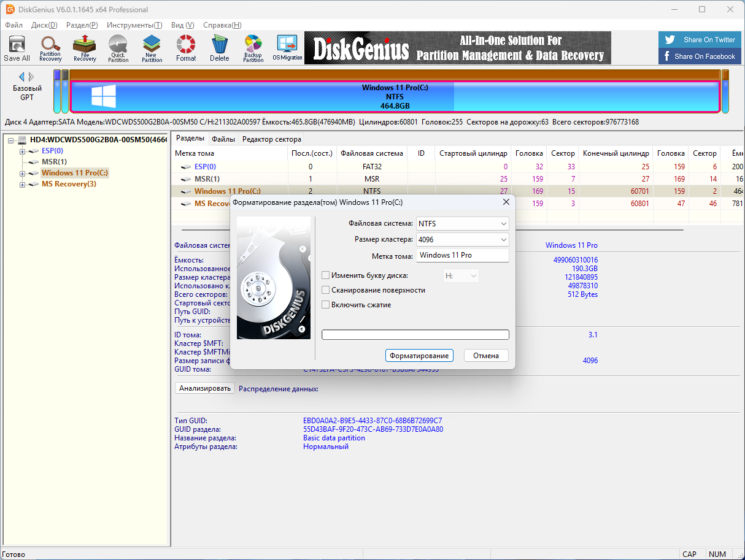
Task: Click the Format toolbar icon
Action: (185, 48)
